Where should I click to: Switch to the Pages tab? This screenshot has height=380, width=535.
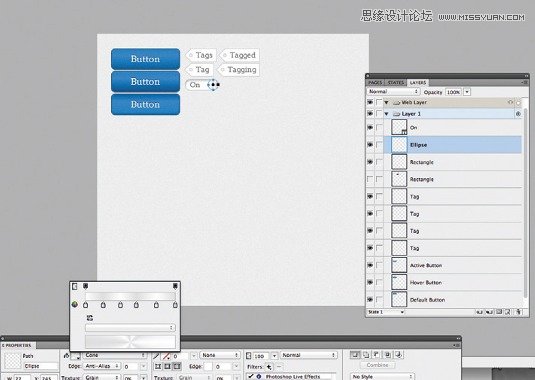[375, 83]
